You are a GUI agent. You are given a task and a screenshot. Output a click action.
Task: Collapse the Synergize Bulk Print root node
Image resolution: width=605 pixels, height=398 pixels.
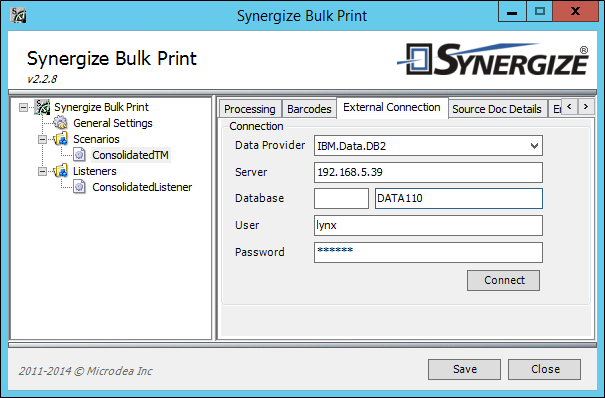[x=24, y=107]
